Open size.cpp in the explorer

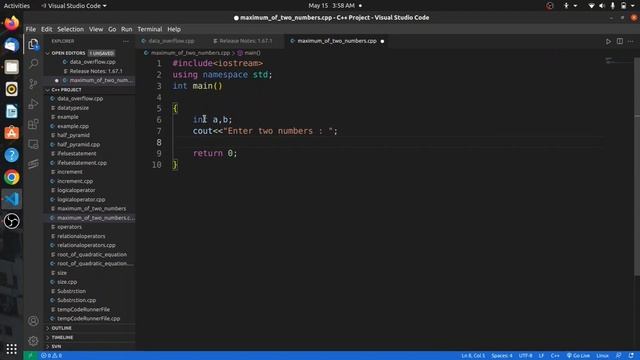tap(67, 282)
